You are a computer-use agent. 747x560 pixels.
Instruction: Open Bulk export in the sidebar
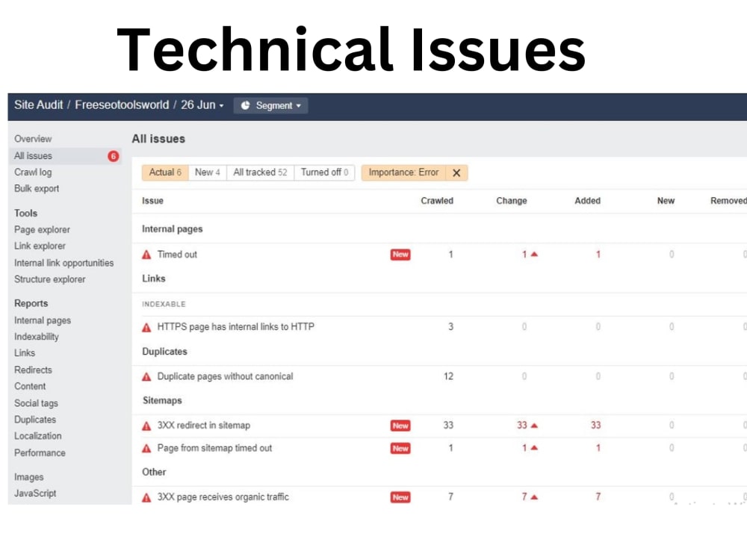tap(37, 189)
